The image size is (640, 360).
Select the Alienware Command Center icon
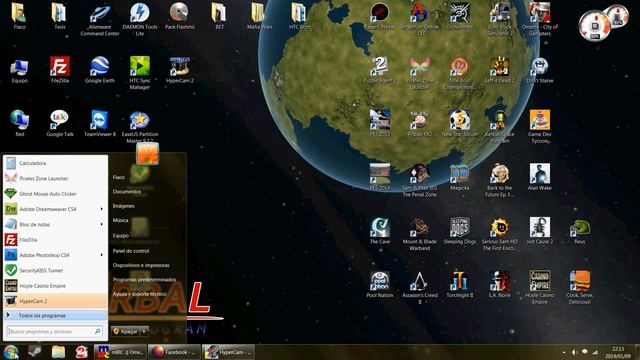(x=100, y=19)
